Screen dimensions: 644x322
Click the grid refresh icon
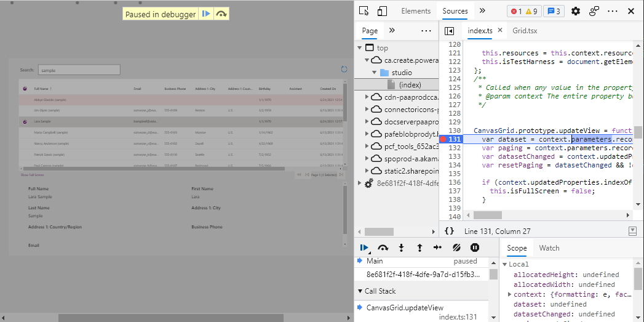[x=344, y=70]
